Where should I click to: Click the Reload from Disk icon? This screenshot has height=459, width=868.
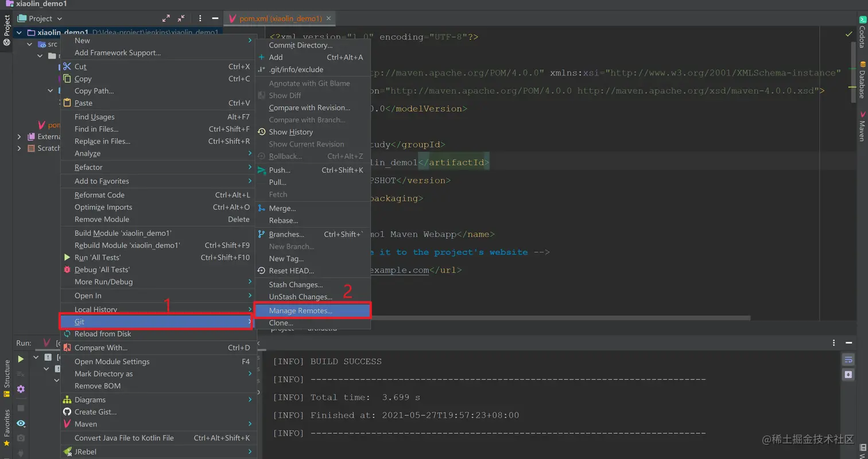[x=67, y=334]
